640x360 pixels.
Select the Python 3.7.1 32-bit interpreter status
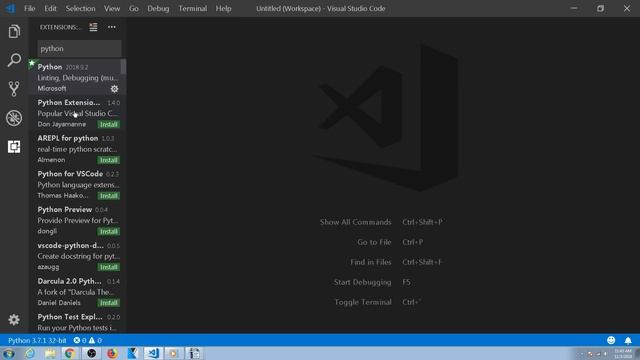pos(37,340)
